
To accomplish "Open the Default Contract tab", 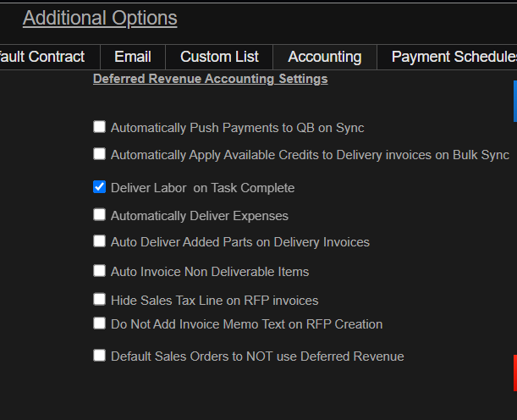I will tap(42, 57).
